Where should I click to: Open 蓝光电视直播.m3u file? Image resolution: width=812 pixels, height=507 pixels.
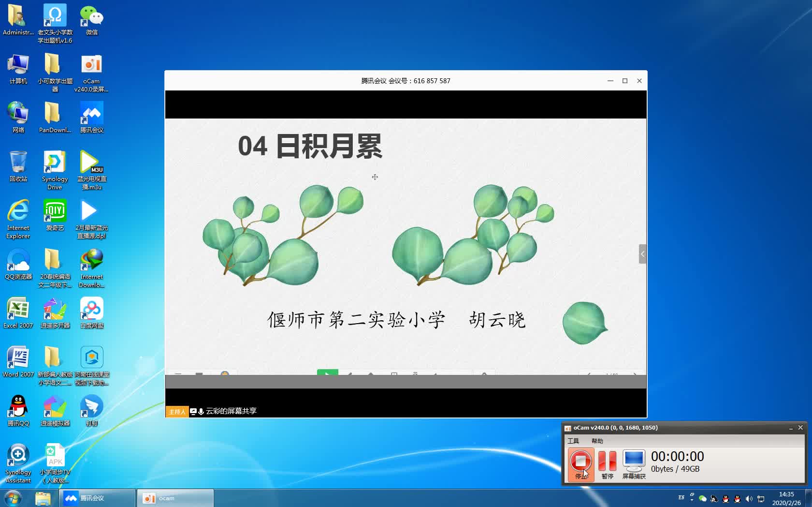pyautogui.click(x=91, y=170)
